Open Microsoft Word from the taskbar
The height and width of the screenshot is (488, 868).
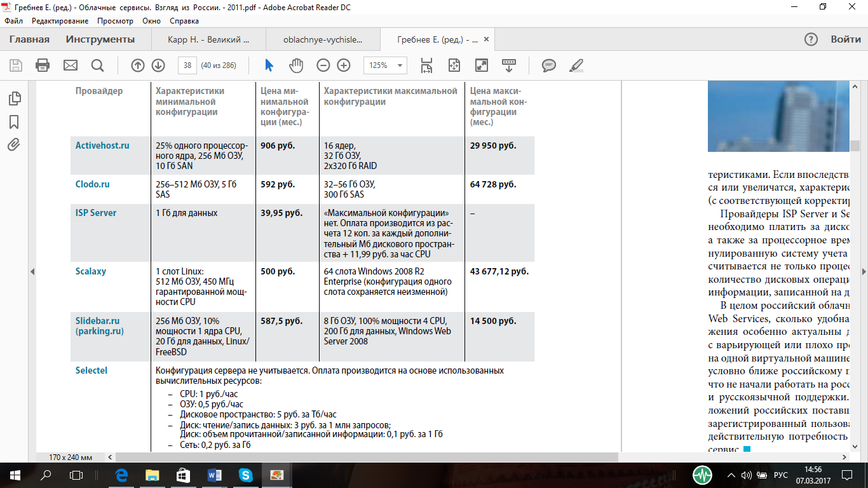coord(214,475)
